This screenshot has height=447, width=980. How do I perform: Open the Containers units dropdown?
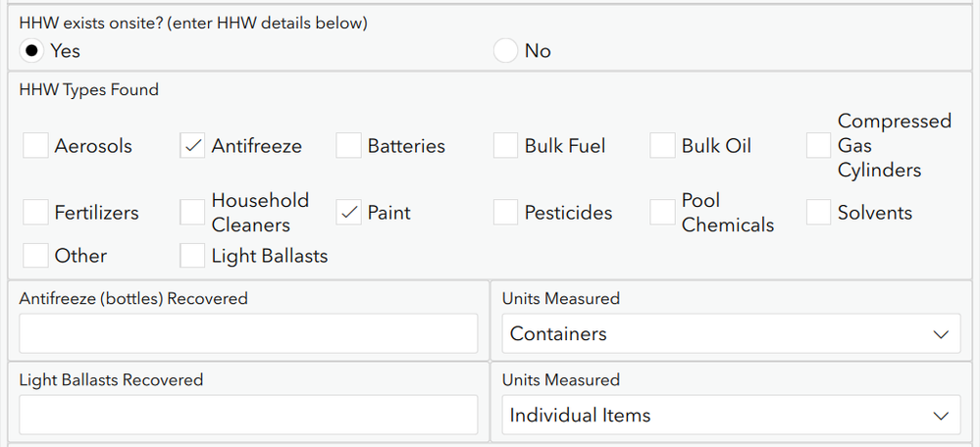click(730, 333)
